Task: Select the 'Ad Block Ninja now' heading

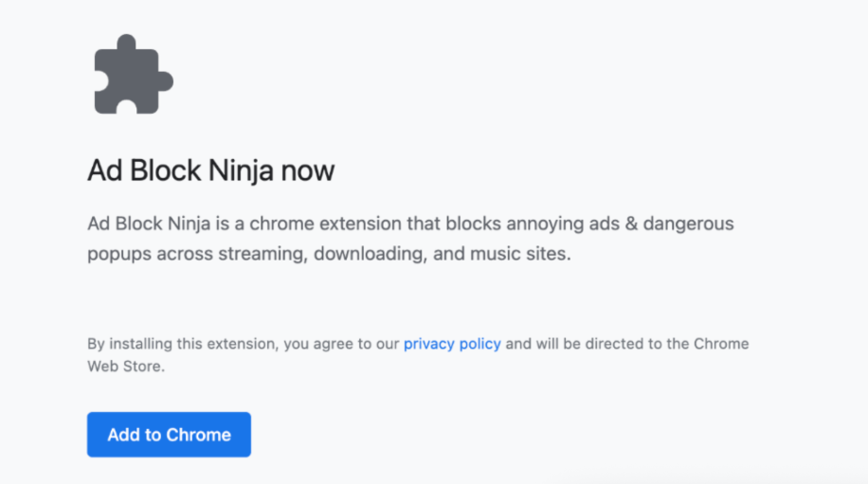Action: point(210,170)
